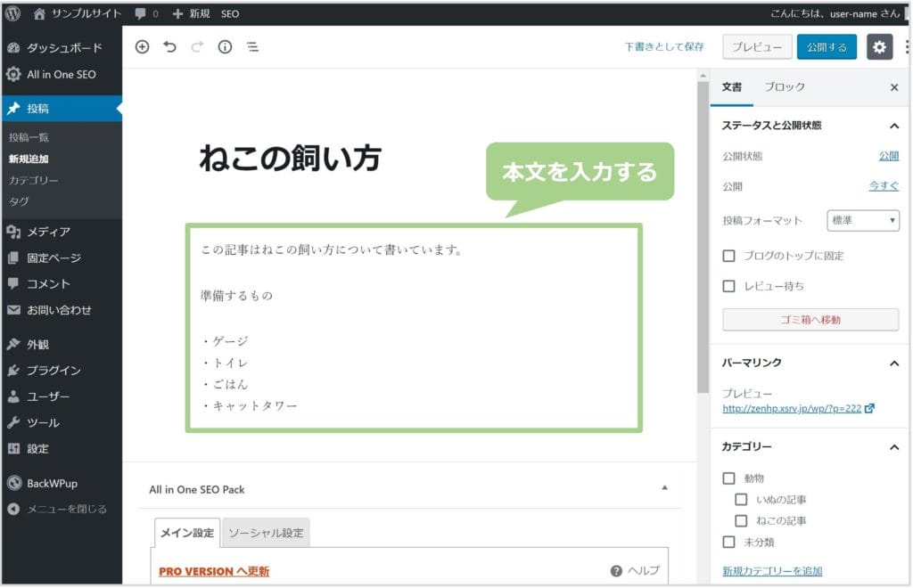913x588 pixels.
Task: Click the WordPress logo icon
Action: [x=13, y=13]
